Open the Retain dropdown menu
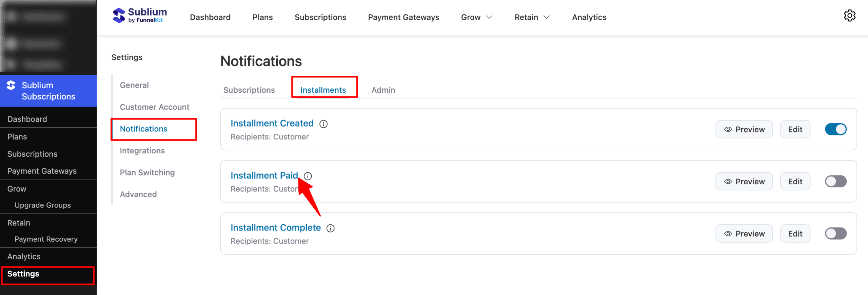This screenshot has width=868, height=295. tap(532, 17)
